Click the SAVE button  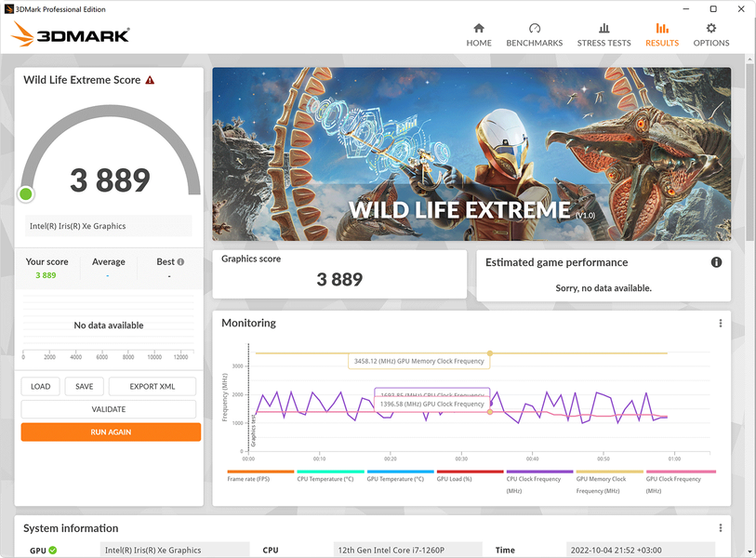(x=85, y=386)
